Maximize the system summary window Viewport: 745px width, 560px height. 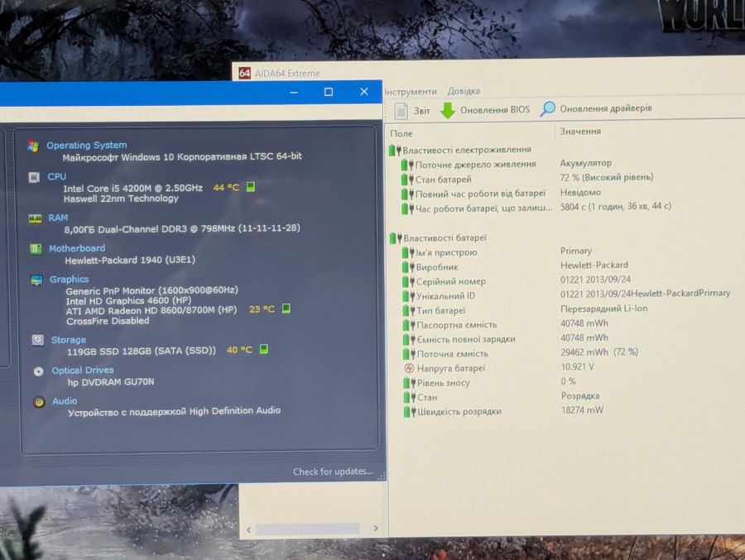click(x=329, y=92)
